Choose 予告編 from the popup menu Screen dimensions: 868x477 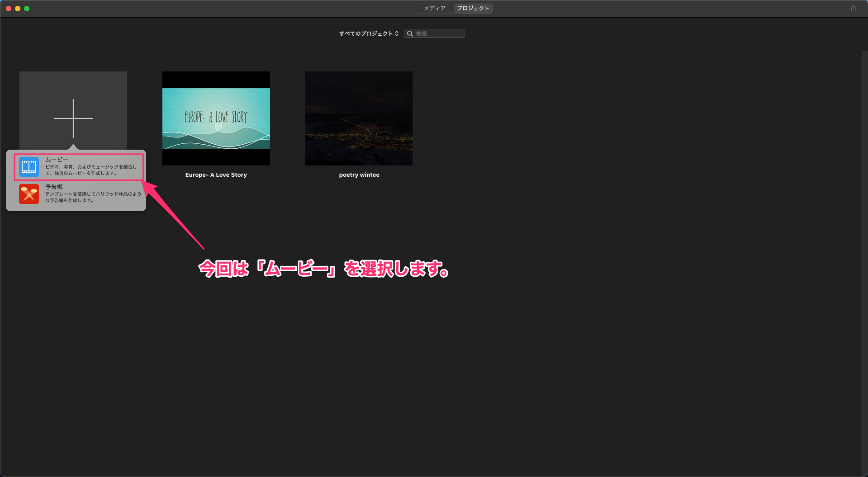click(90, 194)
